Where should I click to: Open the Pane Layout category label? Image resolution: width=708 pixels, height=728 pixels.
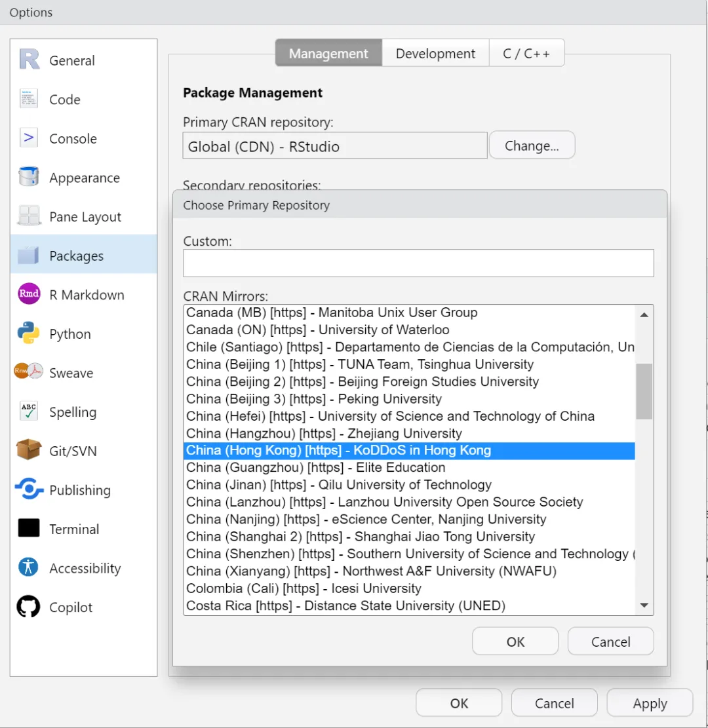point(85,217)
